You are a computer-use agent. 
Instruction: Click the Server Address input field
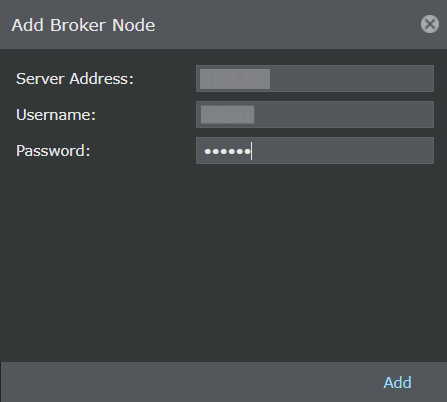tap(315, 78)
